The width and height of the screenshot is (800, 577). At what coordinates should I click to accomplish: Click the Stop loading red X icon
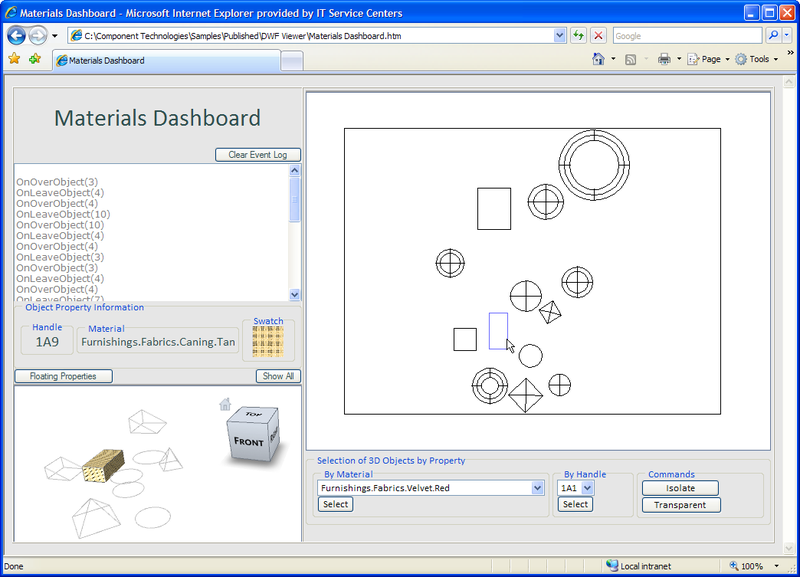point(598,35)
